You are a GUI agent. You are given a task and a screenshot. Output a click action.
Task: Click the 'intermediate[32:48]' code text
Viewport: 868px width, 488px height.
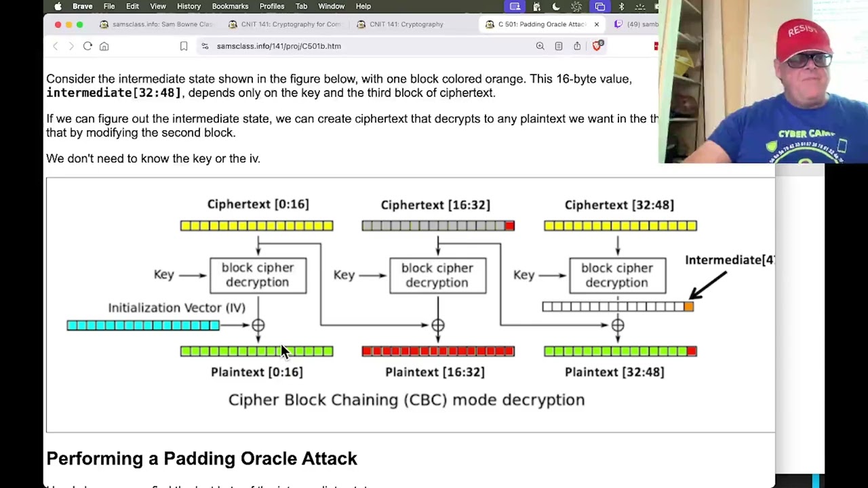pos(114,93)
